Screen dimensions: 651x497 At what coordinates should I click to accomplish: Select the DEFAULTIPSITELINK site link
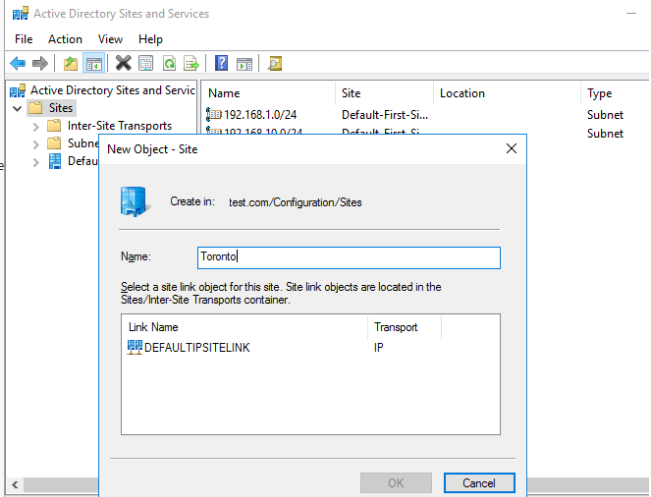pos(189,347)
